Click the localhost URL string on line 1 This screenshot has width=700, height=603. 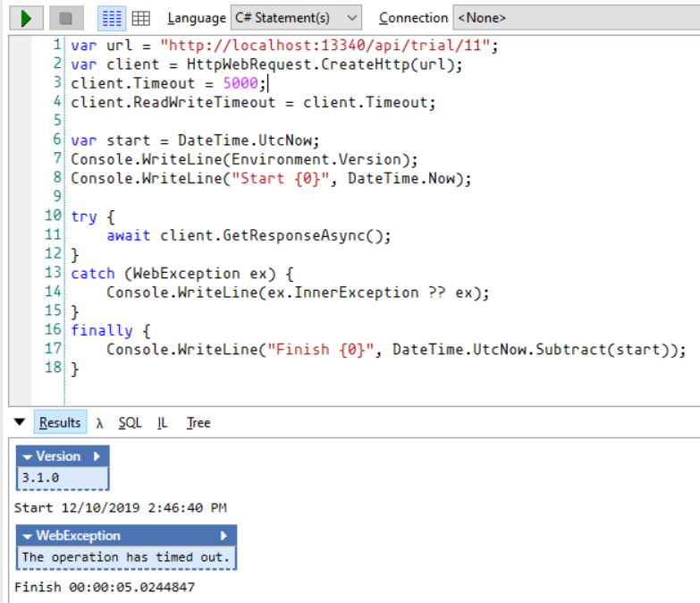(325, 45)
